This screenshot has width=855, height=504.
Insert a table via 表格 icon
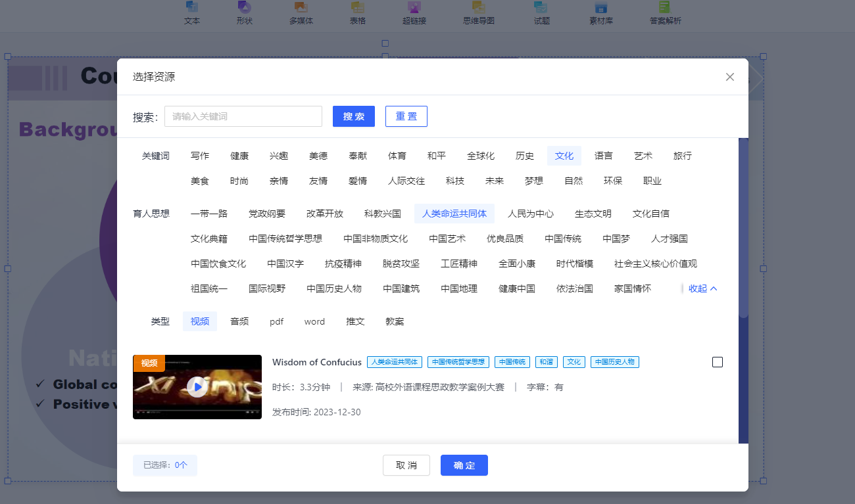pos(358,8)
